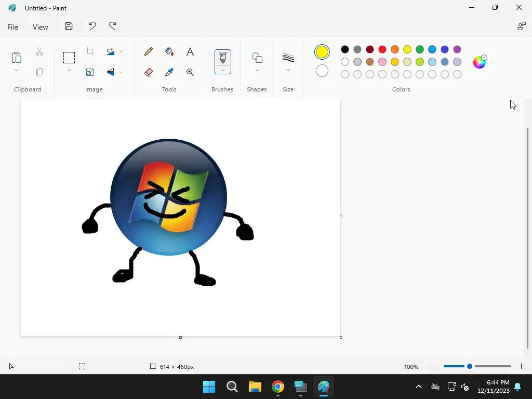
Task: Click the line Size icon
Action: (x=288, y=58)
